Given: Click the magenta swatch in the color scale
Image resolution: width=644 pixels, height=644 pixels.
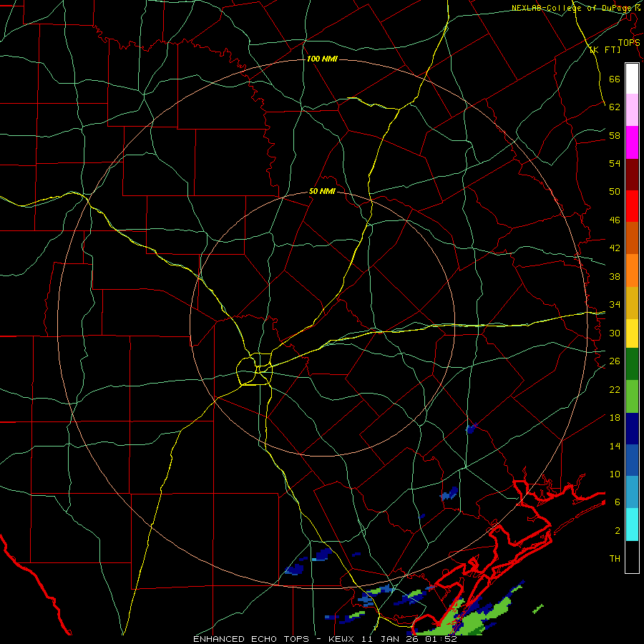Looking at the screenshot, I should [632, 142].
